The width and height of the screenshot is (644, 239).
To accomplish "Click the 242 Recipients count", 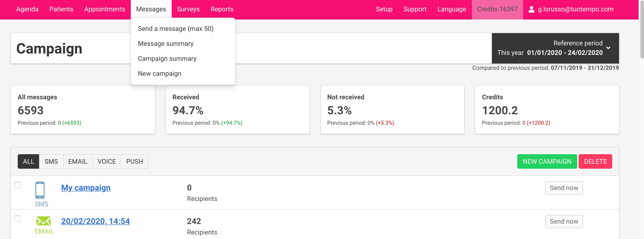I will (194, 221).
